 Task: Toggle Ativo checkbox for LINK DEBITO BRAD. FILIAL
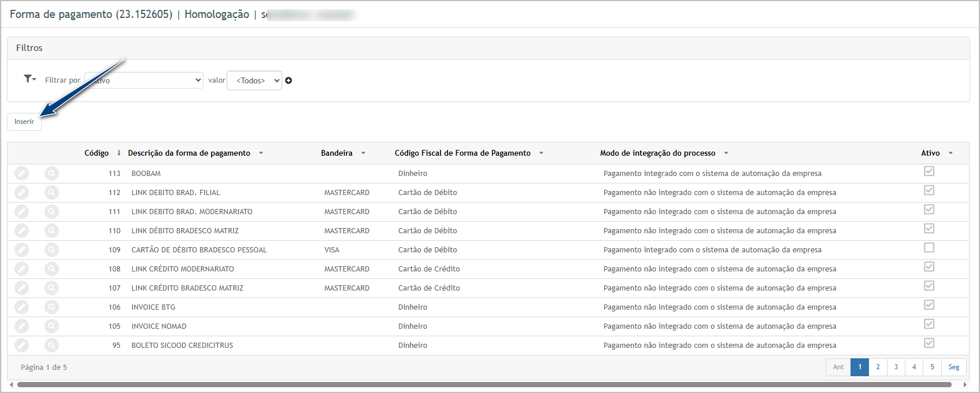(929, 190)
